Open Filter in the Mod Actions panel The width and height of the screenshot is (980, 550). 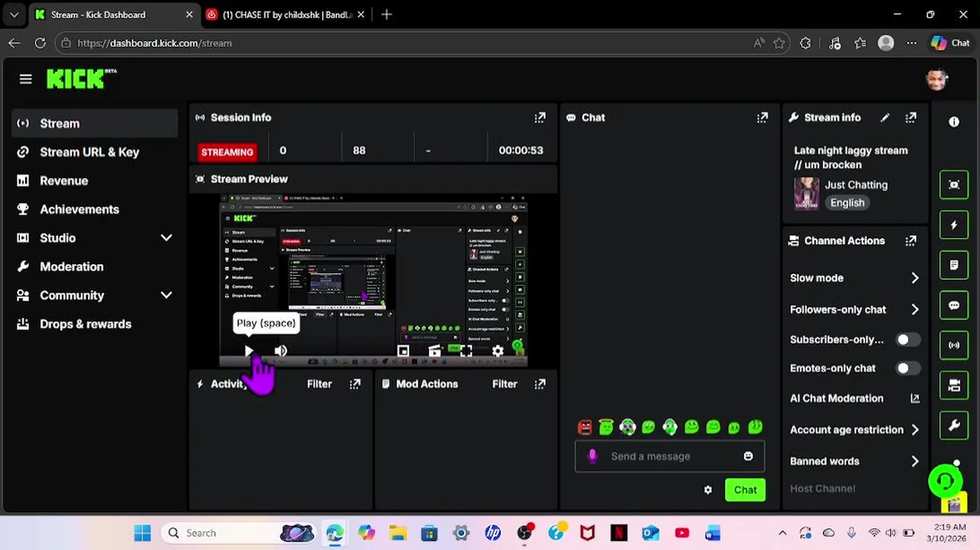(505, 384)
